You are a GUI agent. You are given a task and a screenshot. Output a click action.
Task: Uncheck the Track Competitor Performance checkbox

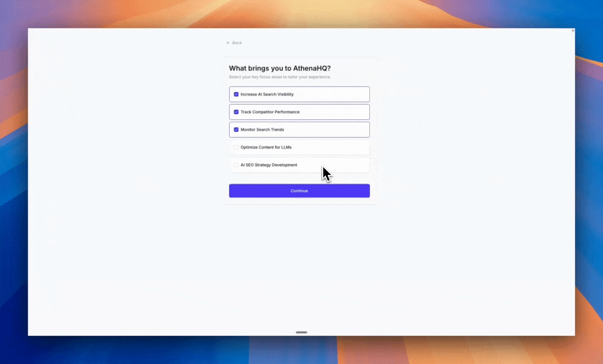point(236,112)
